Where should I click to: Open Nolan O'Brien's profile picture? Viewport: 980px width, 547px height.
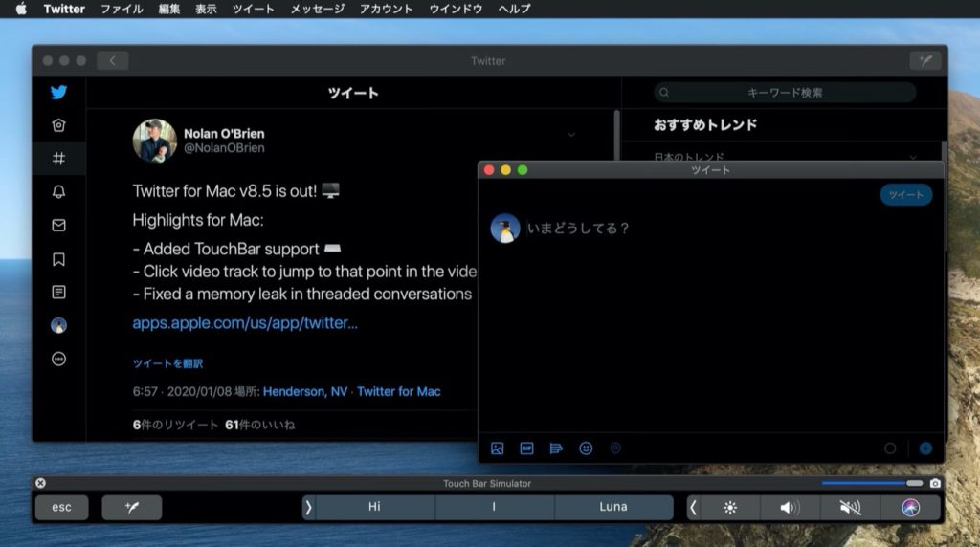(154, 142)
